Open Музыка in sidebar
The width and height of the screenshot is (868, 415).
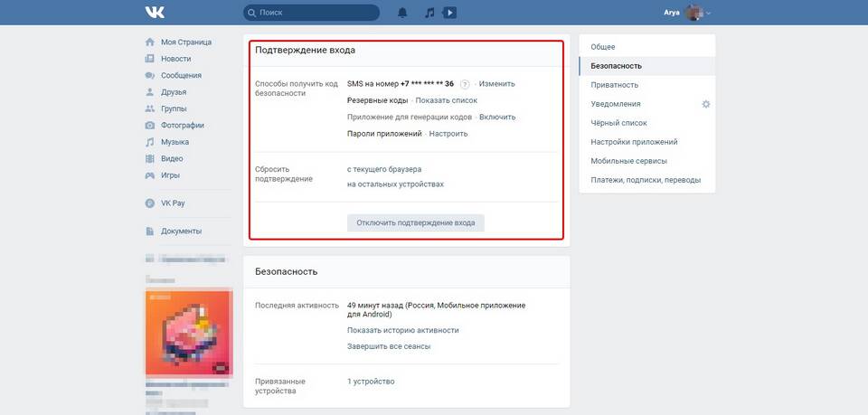[175, 142]
